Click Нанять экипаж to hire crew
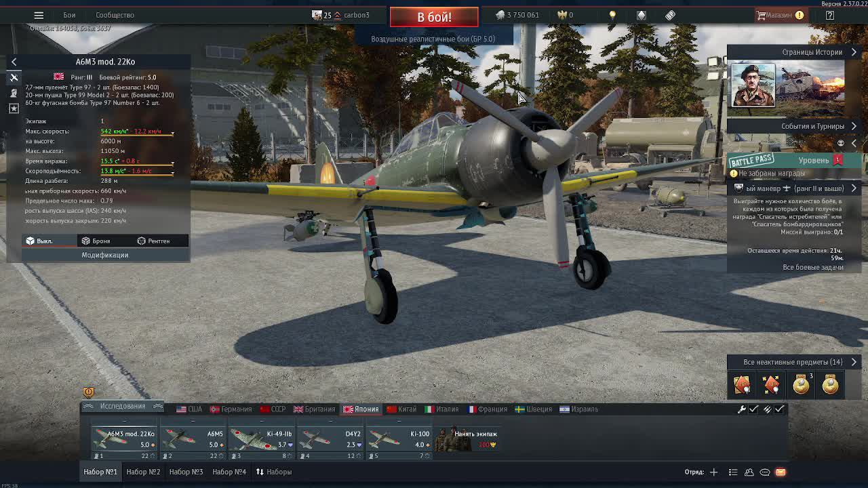868x488 pixels. (x=467, y=439)
